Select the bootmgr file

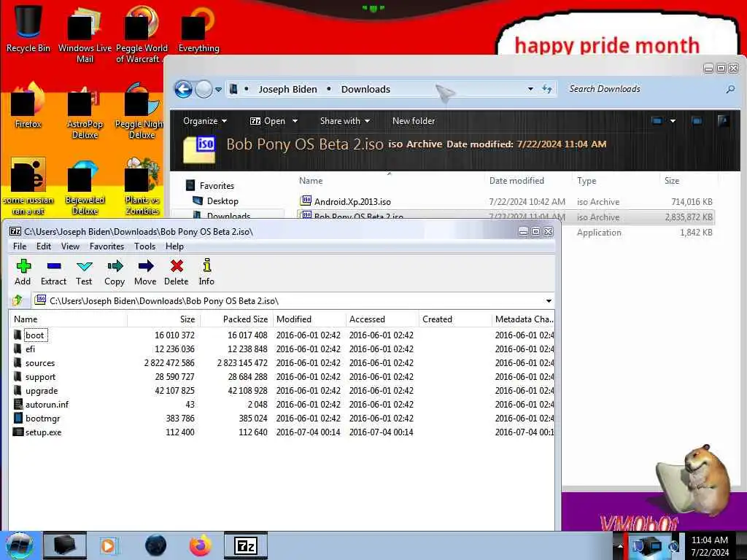click(42, 418)
